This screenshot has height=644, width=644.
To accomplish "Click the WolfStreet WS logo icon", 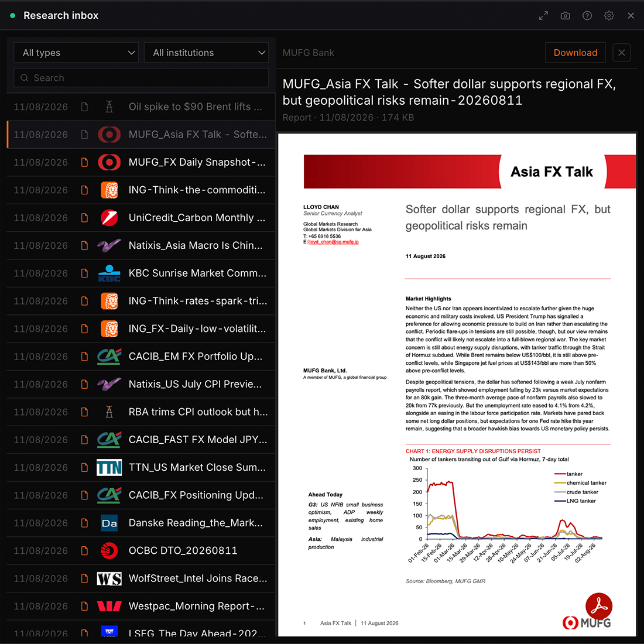I will (109, 578).
